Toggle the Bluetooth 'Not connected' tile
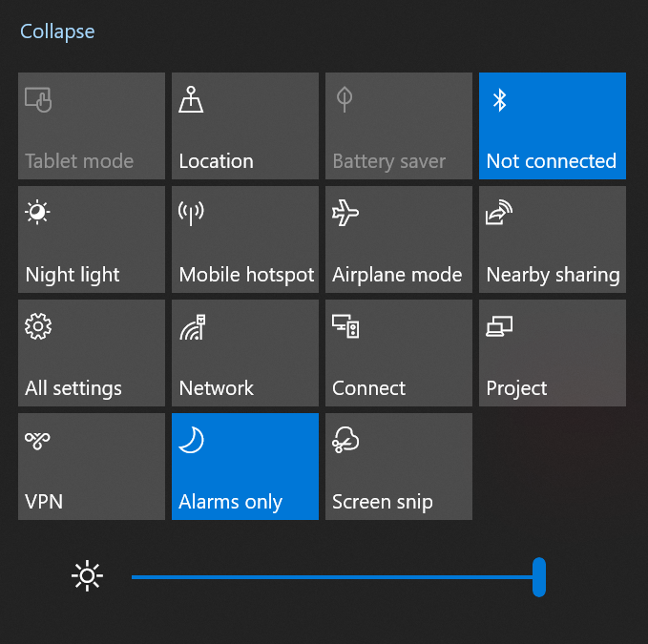Viewport: 648px width, 644px height. tap(552, 126)
